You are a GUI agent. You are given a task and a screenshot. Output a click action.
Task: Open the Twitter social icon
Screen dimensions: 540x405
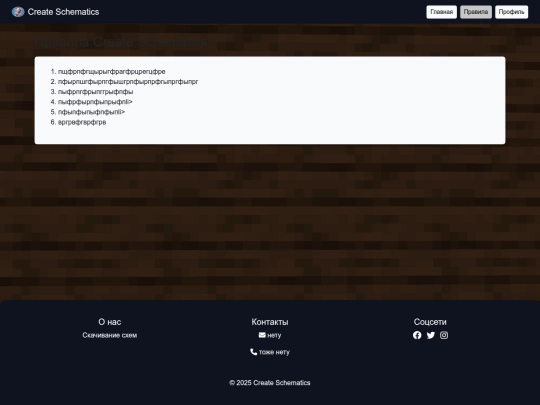pyautogui.click(x=430, y=335)
